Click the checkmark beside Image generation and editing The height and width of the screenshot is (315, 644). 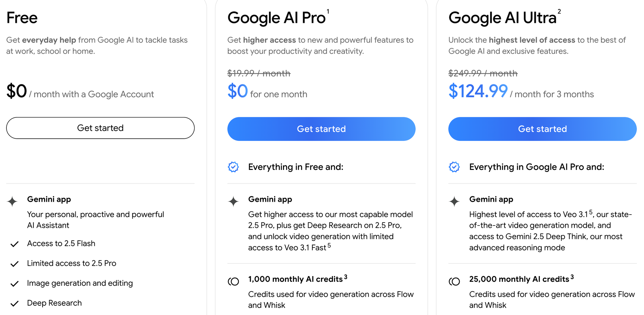point(14,283)
